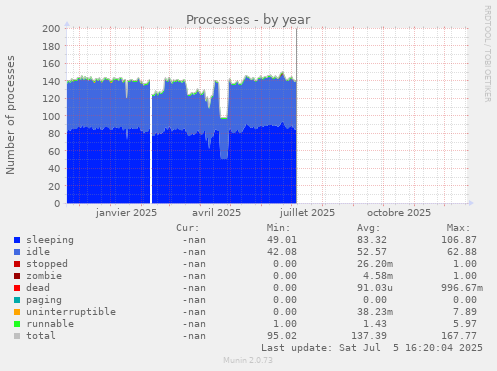Click the 'paging' legend label
The image size is (497, 371).
[44, 300]
